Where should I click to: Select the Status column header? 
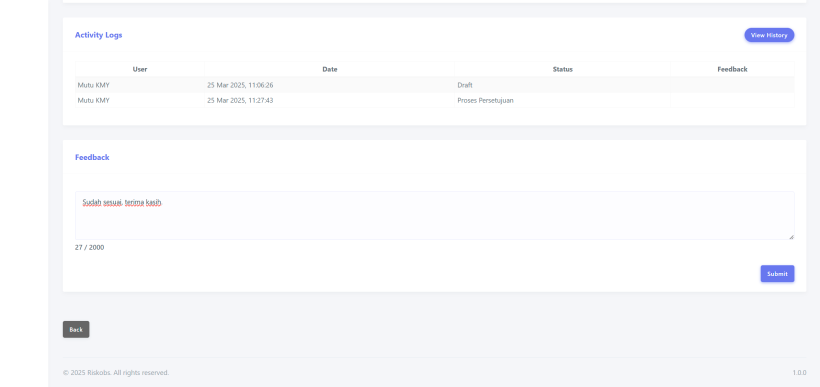(562, 69)
